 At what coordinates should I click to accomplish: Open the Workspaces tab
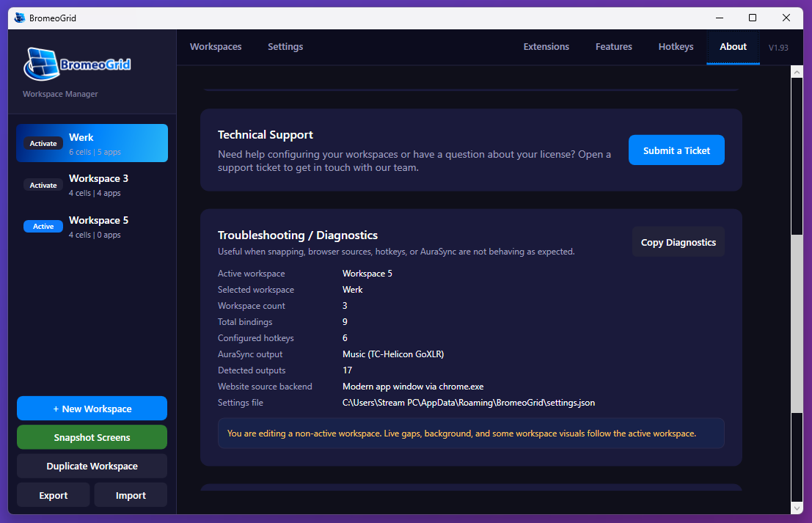(216, 47)
